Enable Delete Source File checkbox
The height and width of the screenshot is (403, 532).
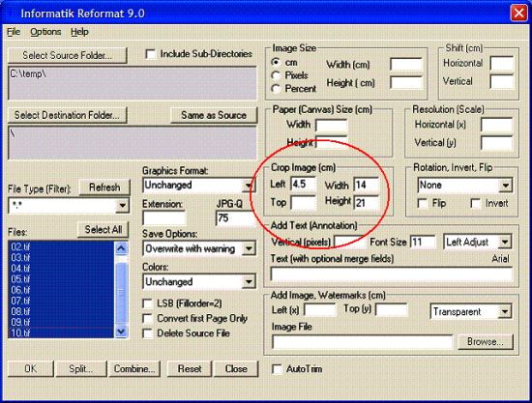(x=148, y=333)
